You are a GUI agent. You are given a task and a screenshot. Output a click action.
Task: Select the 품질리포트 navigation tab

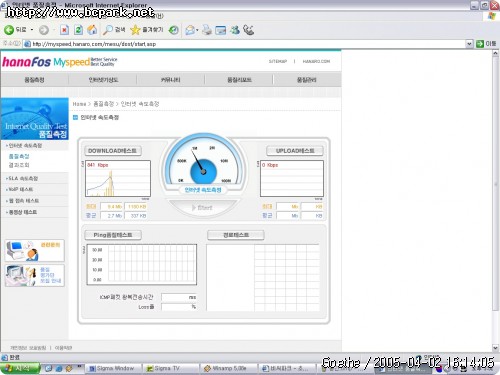point(239,80)
